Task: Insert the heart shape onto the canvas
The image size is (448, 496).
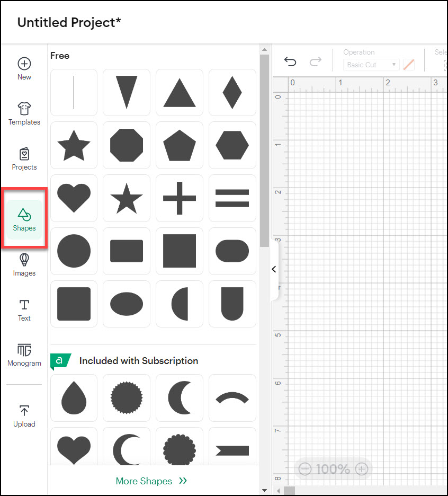Action: pos(74,198)
